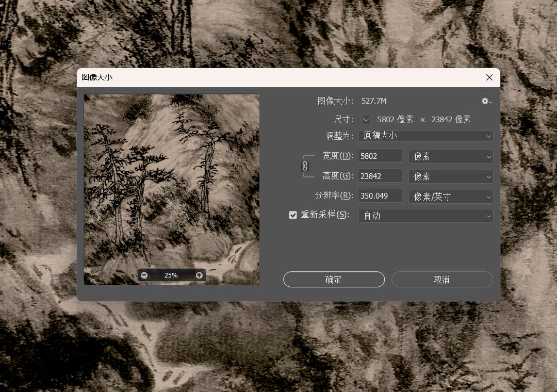
Task: Click the 图像大小 dialog title bar text
Action: click(x=97, y=77)
